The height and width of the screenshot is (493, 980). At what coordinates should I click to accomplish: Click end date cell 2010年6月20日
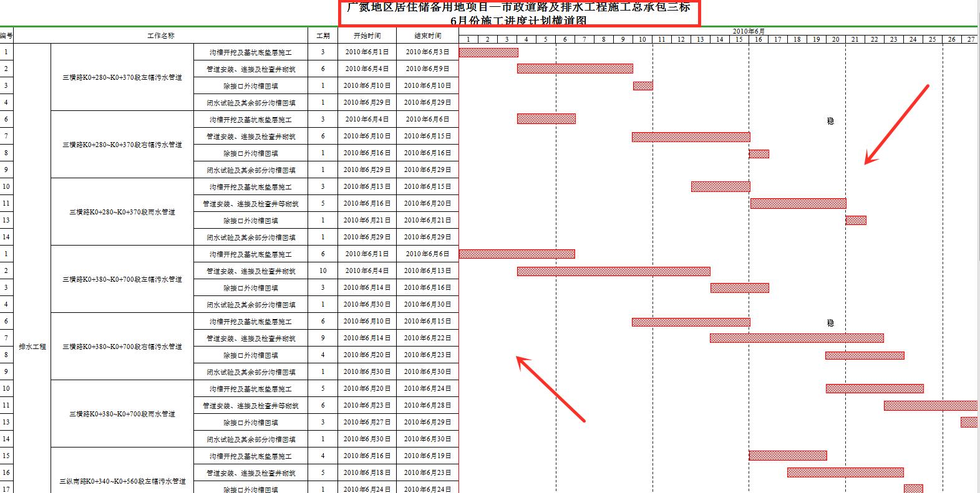point(427,204)
